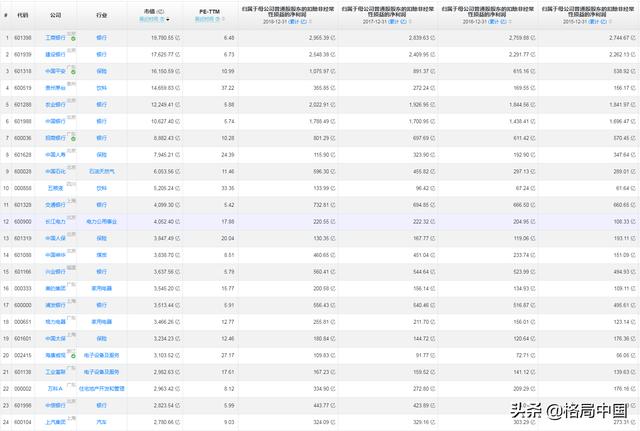Open the 电子设备及服务 industry link in row 21

[102, 372]
